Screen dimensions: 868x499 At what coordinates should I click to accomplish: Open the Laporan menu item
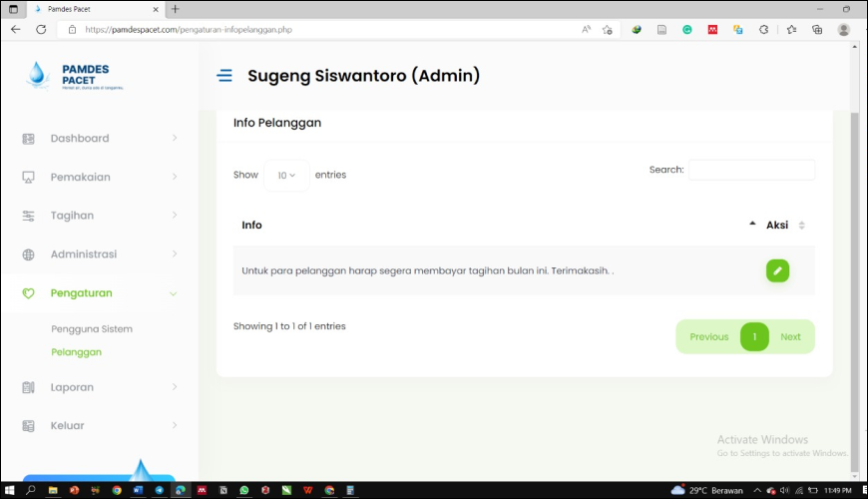point(100,387)
